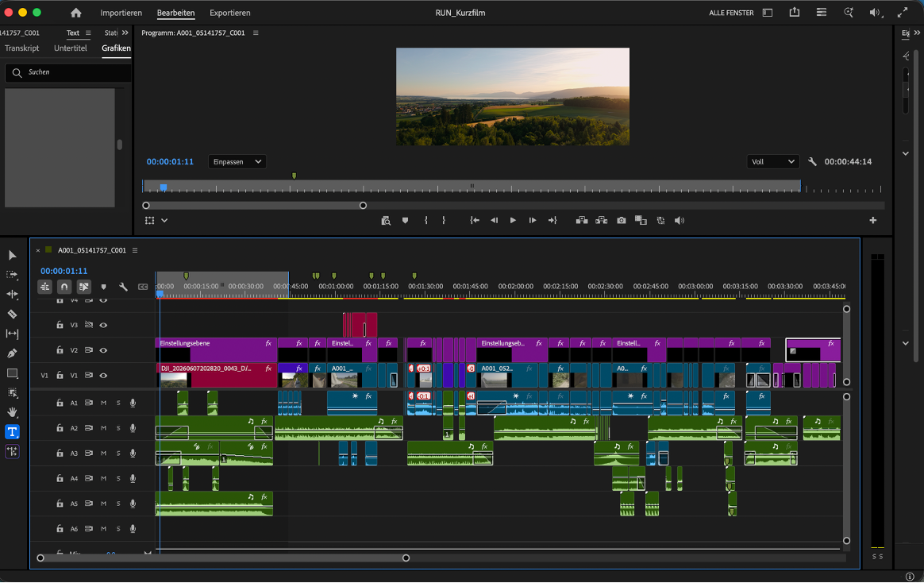The height and width of the screenshot is (583, 924).
Task: Mute audio track A5
Action: (x=104, y=504)
